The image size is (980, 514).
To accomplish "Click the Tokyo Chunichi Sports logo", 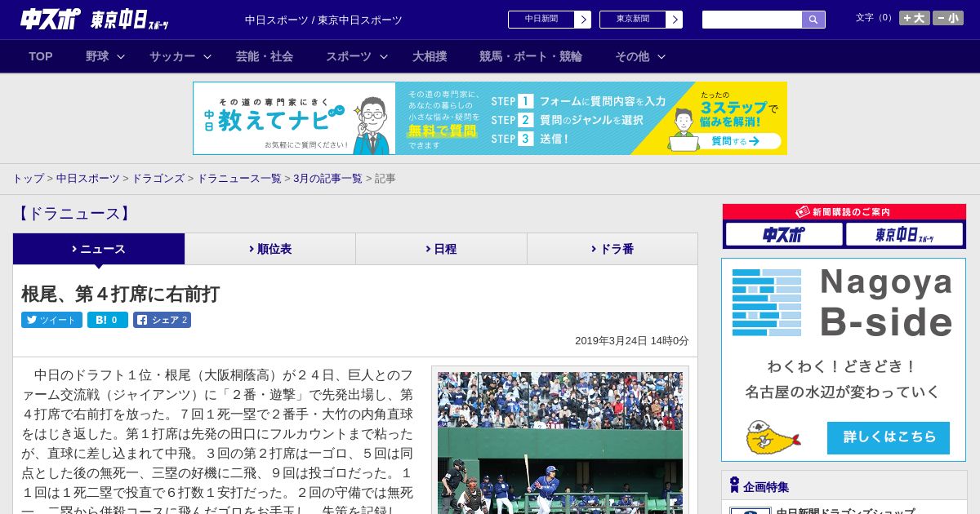I will [x=130, y=20].
